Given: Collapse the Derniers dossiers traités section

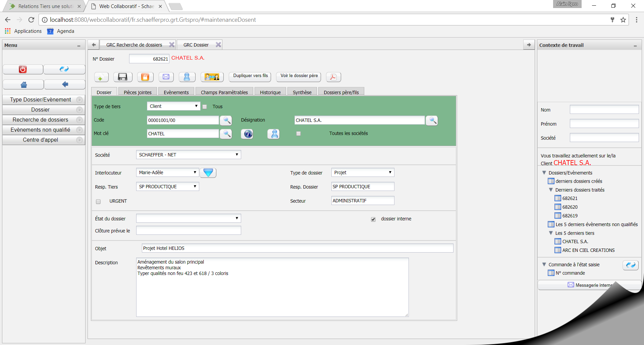Looking at the screenshot, I should [x=551, y=190].
